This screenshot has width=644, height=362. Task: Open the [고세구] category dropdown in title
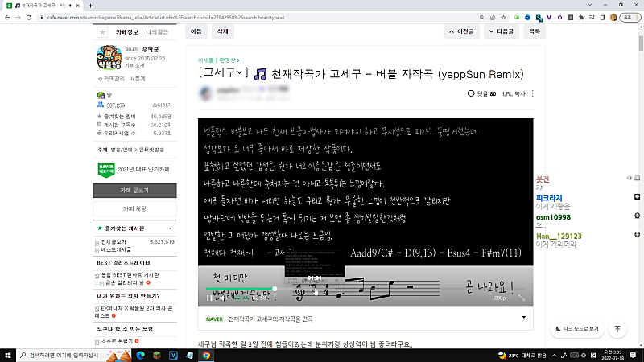coord(224,73)
